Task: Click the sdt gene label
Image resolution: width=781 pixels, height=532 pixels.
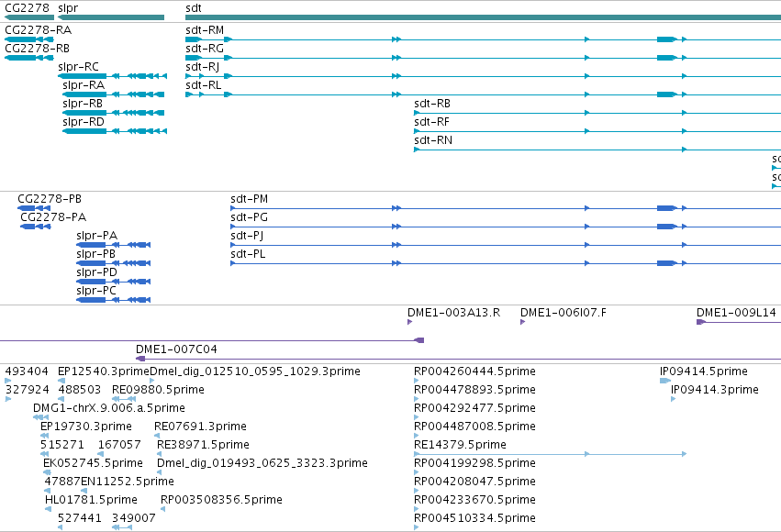Action: click(194, 8)
